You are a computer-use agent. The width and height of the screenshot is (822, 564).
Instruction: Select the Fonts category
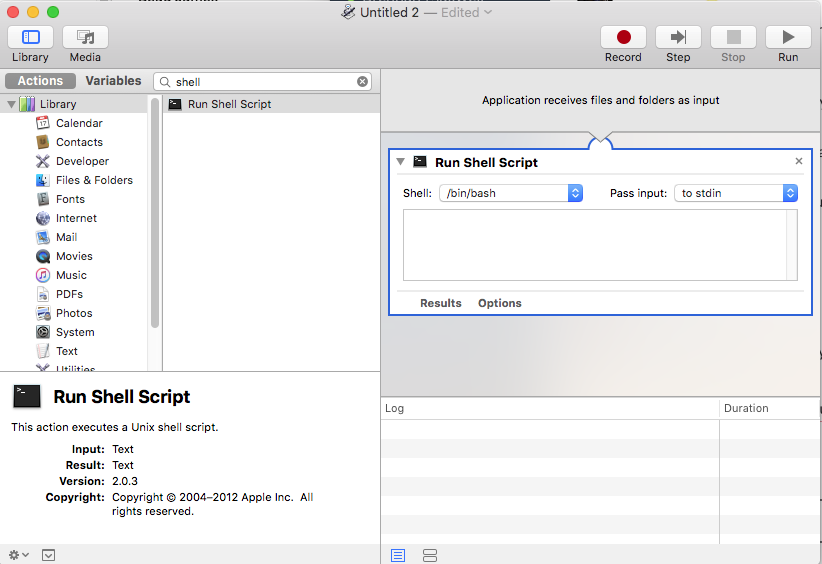(70, 199)
